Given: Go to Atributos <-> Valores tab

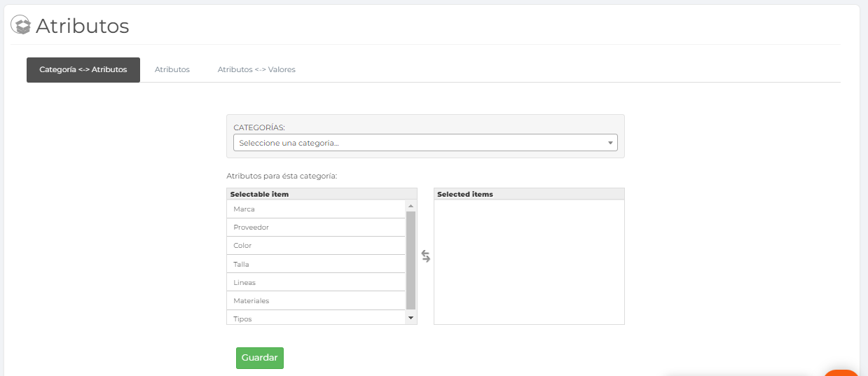Looking at the screenshot, I should [256, 70].
